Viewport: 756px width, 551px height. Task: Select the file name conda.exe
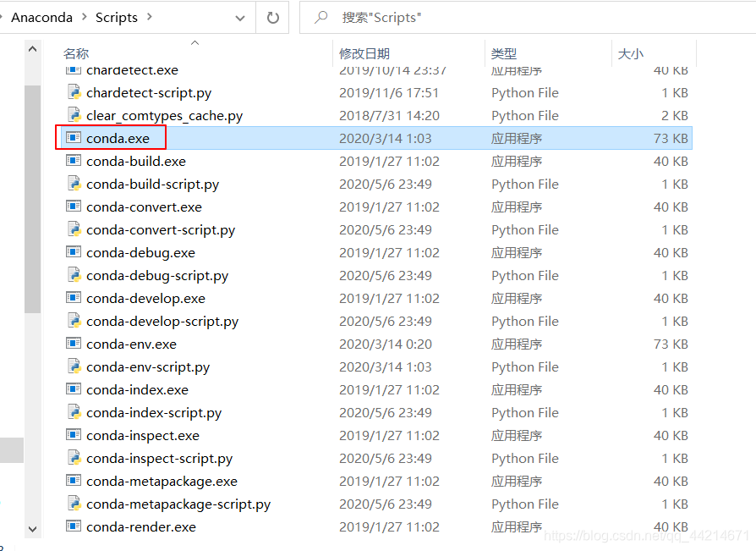[x=118, y=139]
